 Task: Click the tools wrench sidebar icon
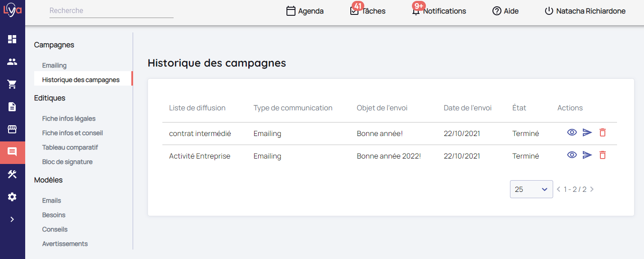(x=12, y=174)
